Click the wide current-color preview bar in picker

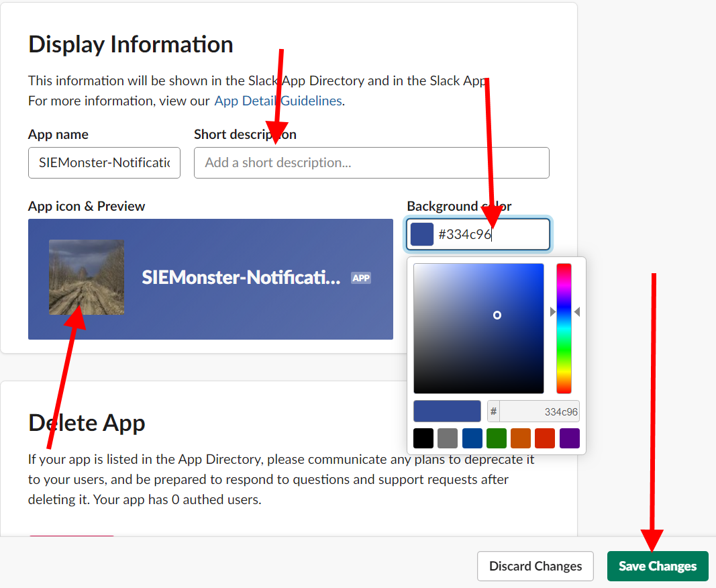click(x=447, y=411)
